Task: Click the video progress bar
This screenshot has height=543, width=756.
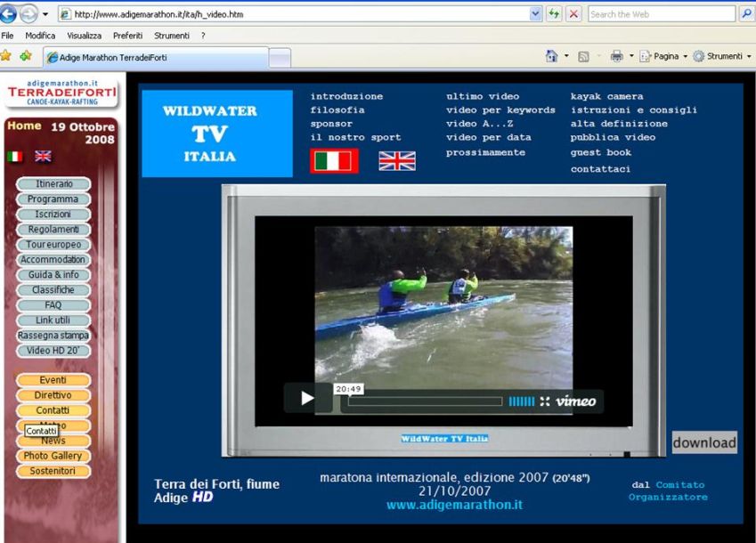Action: tap(425, 401)
